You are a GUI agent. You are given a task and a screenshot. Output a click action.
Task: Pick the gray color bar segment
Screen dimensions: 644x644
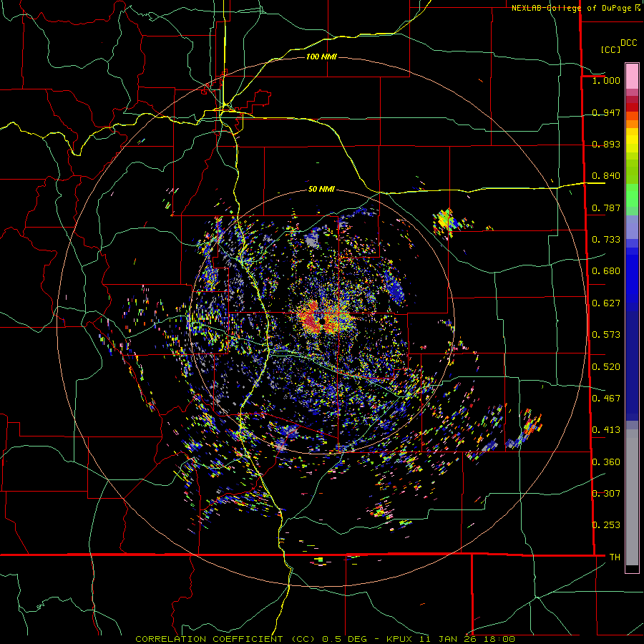[632, 497]
